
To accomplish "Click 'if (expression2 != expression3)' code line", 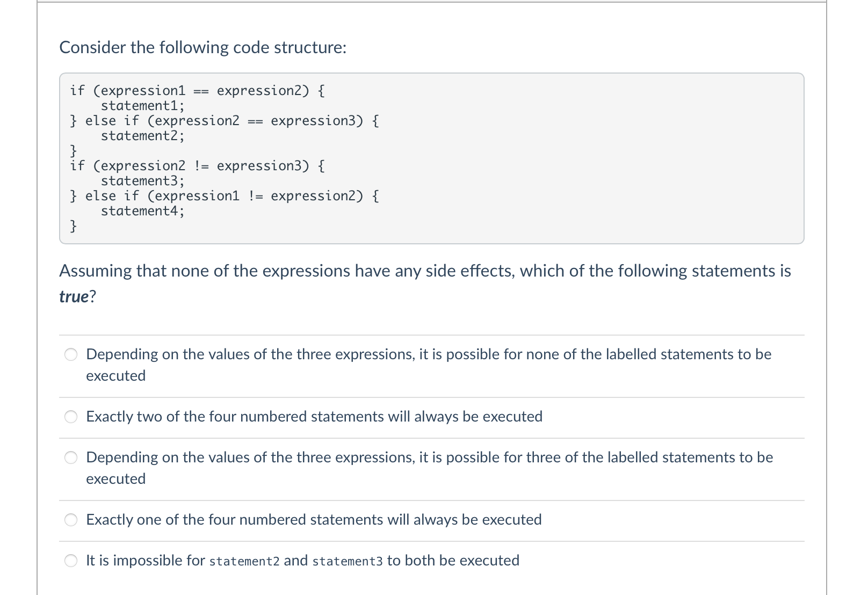I will pos(198,165).
